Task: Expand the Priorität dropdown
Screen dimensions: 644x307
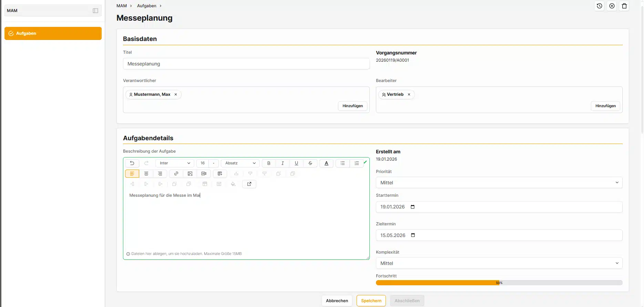Action: pyautogui.click(x=499, y=183)
